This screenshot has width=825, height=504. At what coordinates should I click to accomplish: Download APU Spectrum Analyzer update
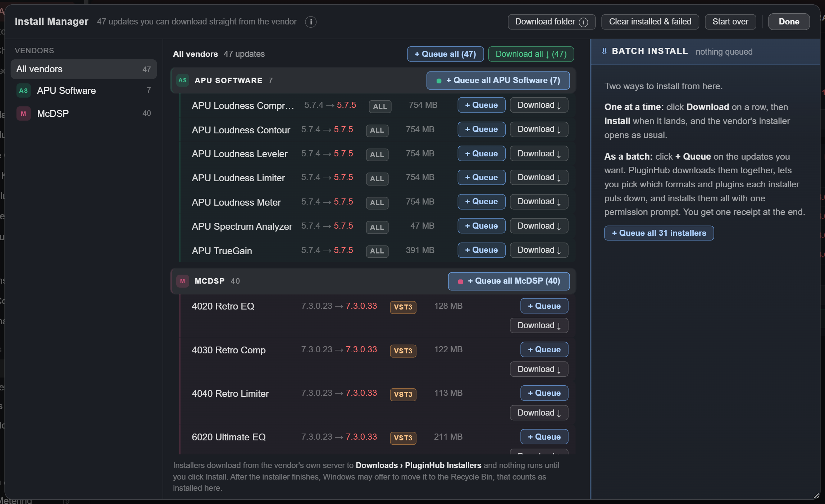coord(539,226)
